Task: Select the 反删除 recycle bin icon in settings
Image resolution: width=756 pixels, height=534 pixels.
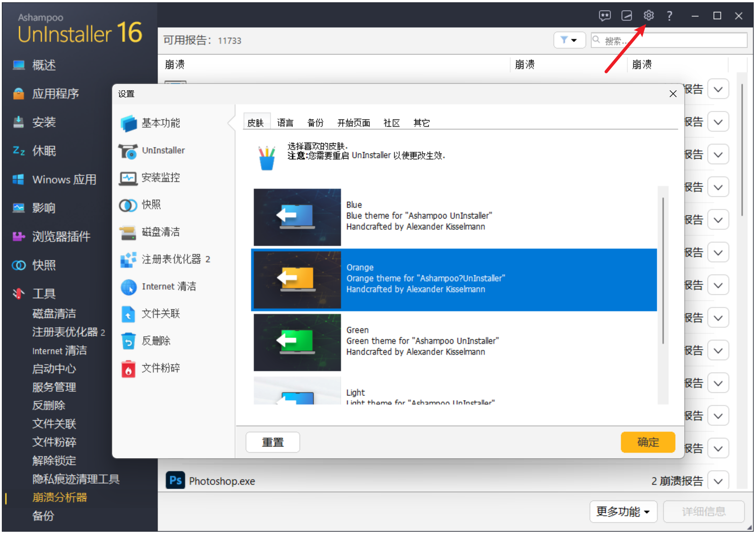Action: pos(128,341)
